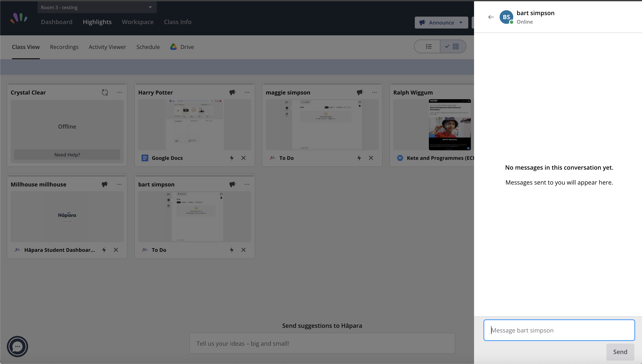Go to the Dashboard nav item
The width and height of the screenshot is (642, 364).
pyautogui.click(x=56, y=22)
